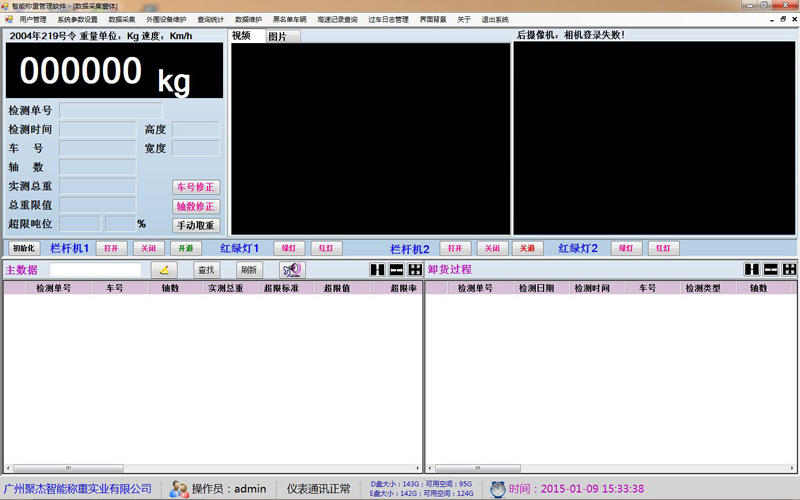
Task: Click the speaker icon button next to 刷新
Action: click(x=292, y=270)
